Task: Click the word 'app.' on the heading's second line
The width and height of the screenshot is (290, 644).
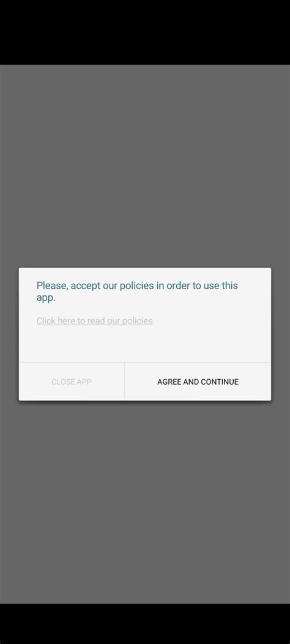Action: click(46, 298)
